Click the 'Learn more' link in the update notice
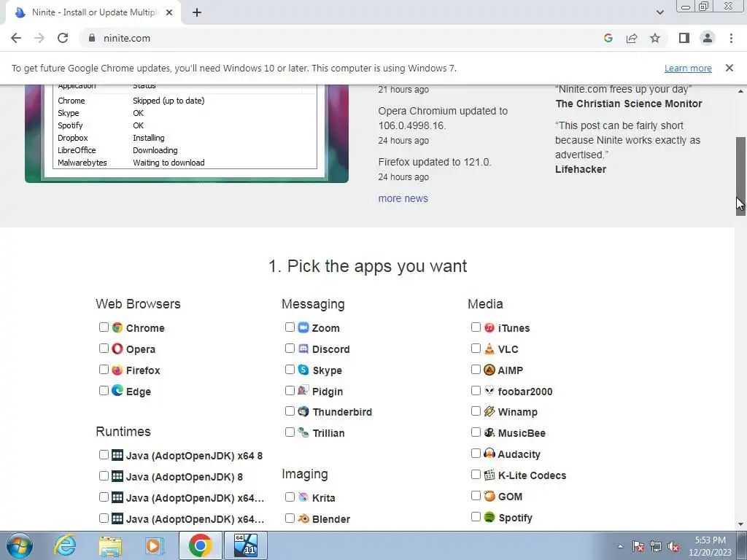This screenshot has width=747, height=560. click(x=688, y=68)
